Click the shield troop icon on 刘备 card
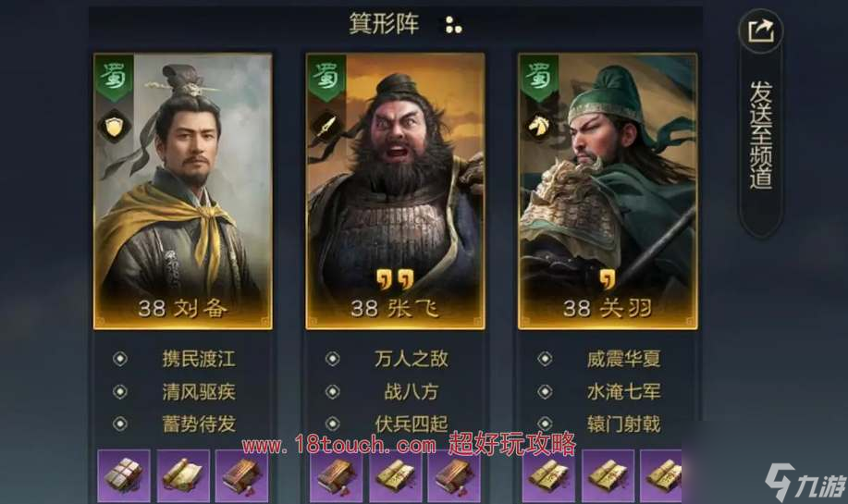 click(x=114, y=127)
